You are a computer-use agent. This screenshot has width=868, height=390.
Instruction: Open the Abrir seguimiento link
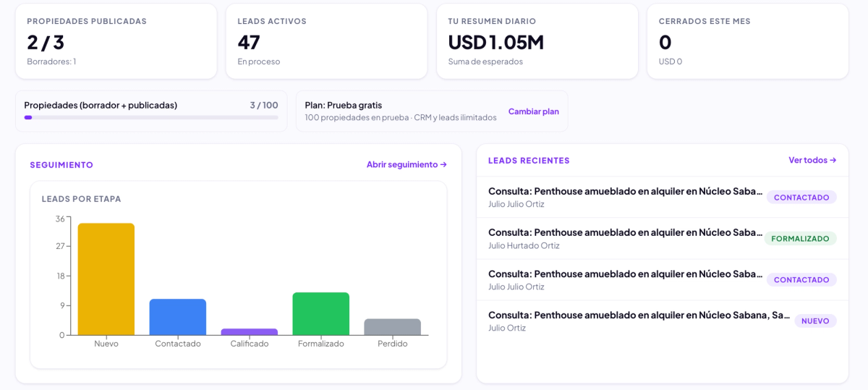pyautogui.click(x=407, y=164)
